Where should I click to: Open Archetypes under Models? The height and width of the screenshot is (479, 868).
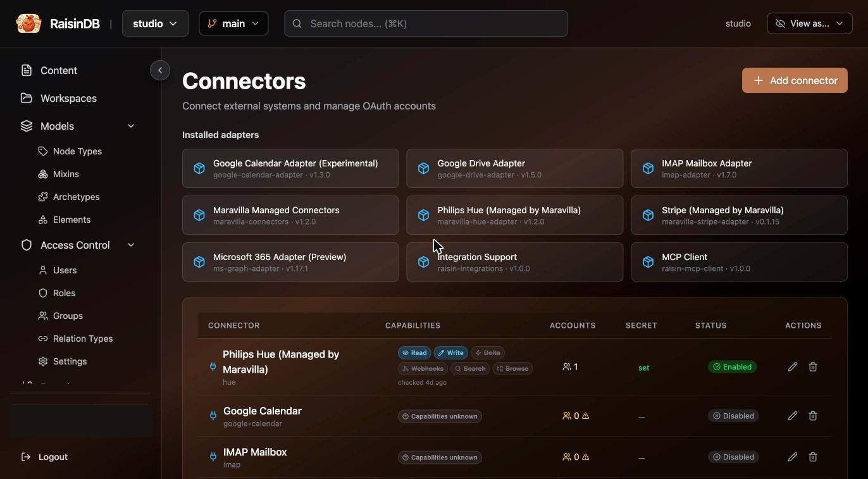(x=76, y=197)
